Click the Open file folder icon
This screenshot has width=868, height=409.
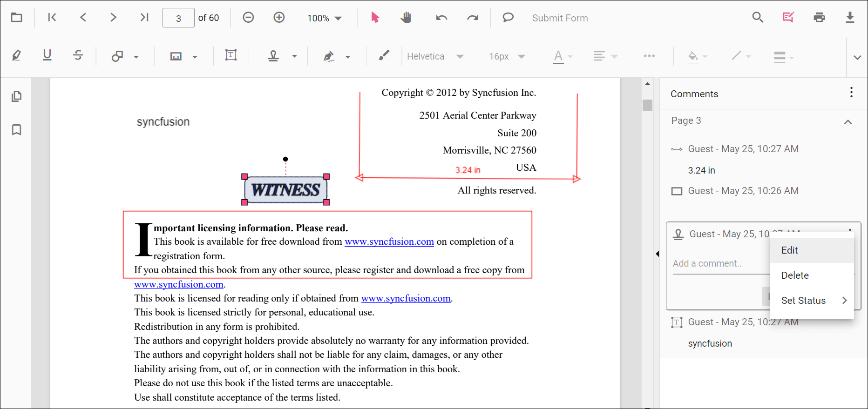[17, 18]
